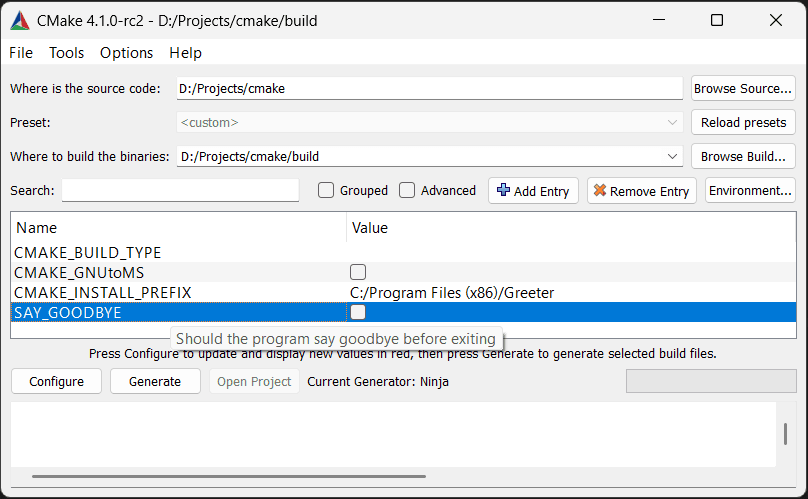
Task: Select the CMAKE_INSTALL_PREFIX entry name
Action: click(103, 292)
